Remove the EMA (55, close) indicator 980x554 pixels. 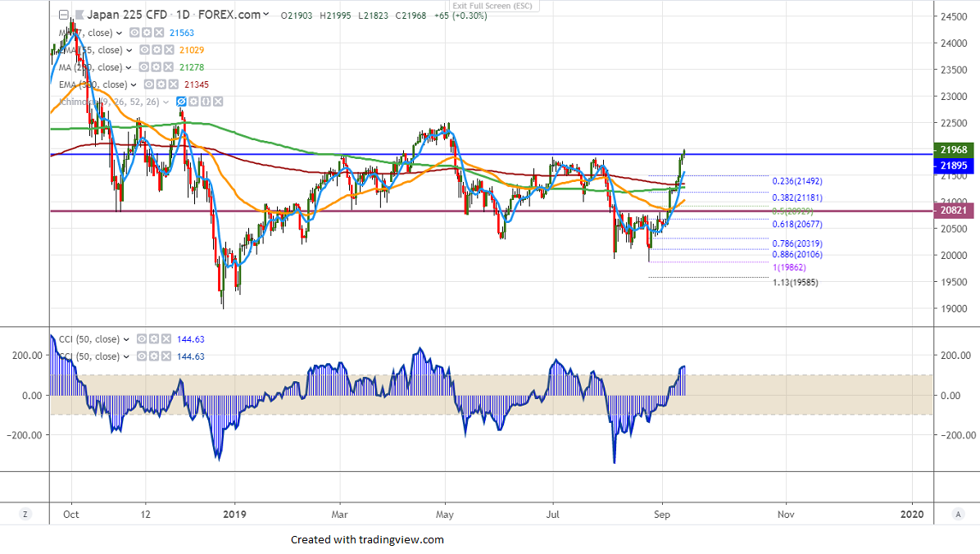click(x=167, y=50)
